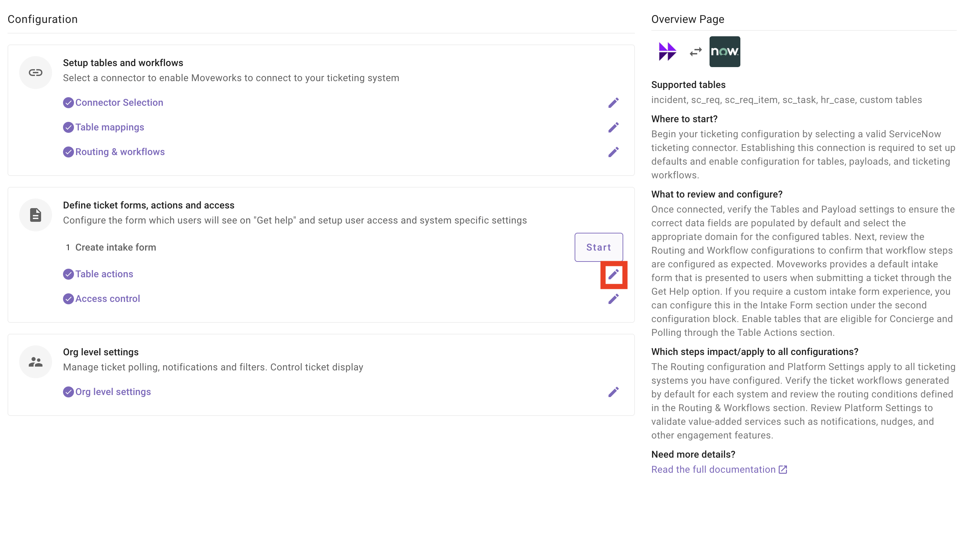Click the people icon for org settings
This screenshot has width=965, height=560.
click(x=36, y=362)
